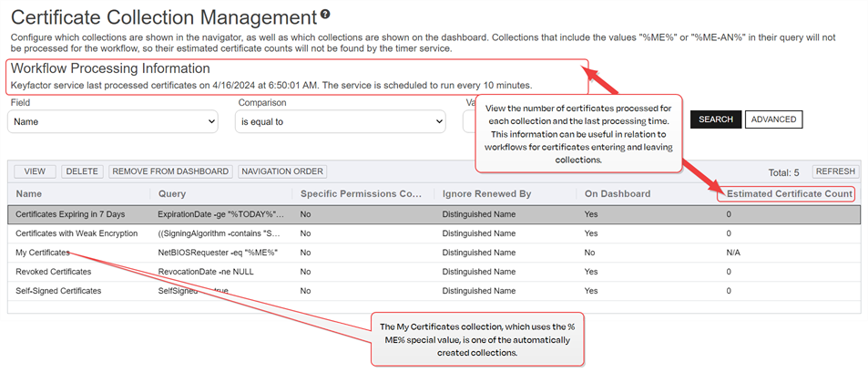
Task: Select the My Certificates collection row
Action: [x=43, y=253]
